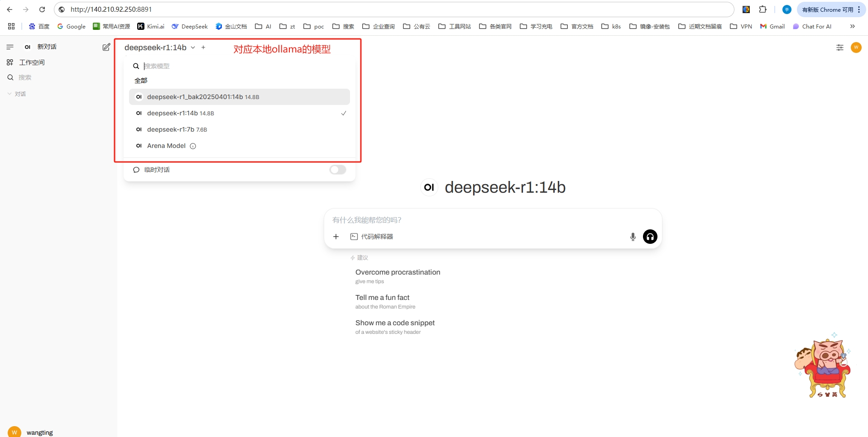Image resolution: width=868 pixels, height=437 pixels.
Task: Choose the deepseek-r1:14b 14.8B model entry
Action: coord(240,113)
